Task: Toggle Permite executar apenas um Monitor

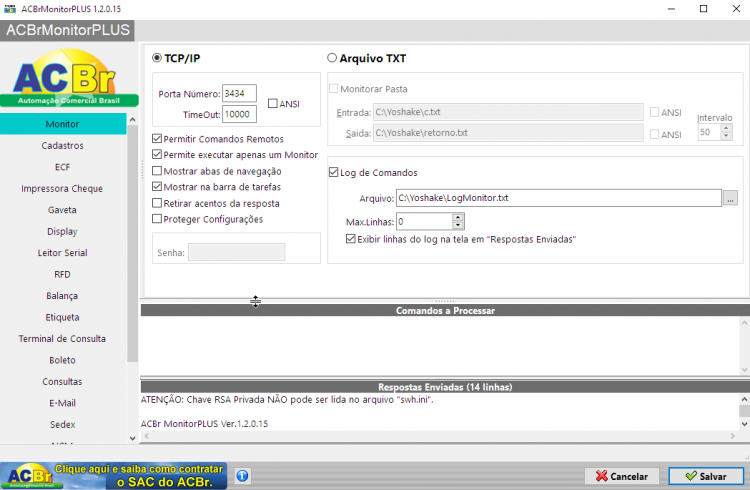Action: 157,155
